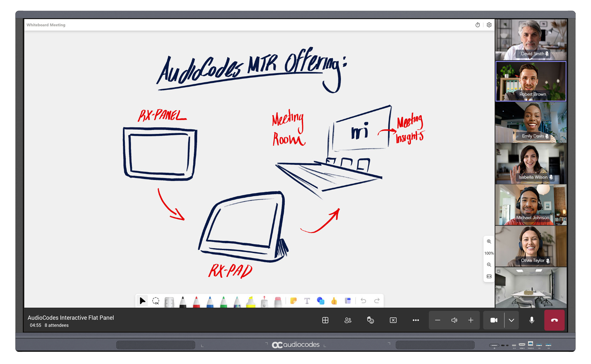The image size is (591, 364).
Task: Open whiteboard settings gear
Action: (489, 25)
